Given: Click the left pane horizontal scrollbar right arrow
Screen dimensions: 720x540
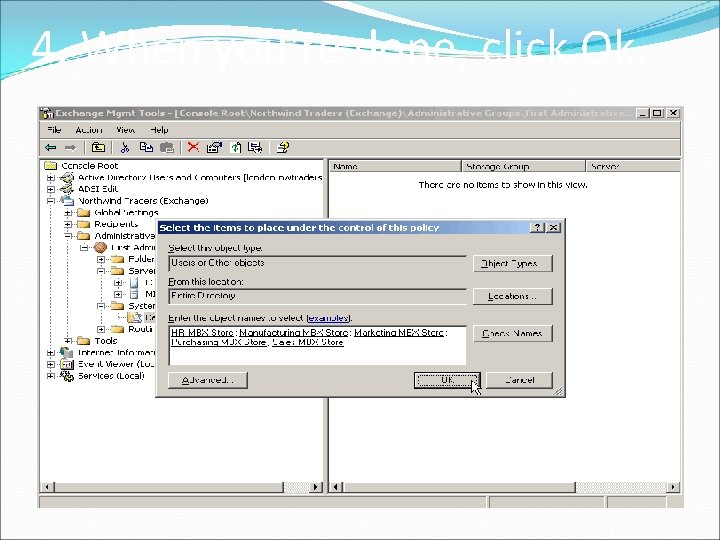Looking at the screenshot, I should (x=315, y=487).
